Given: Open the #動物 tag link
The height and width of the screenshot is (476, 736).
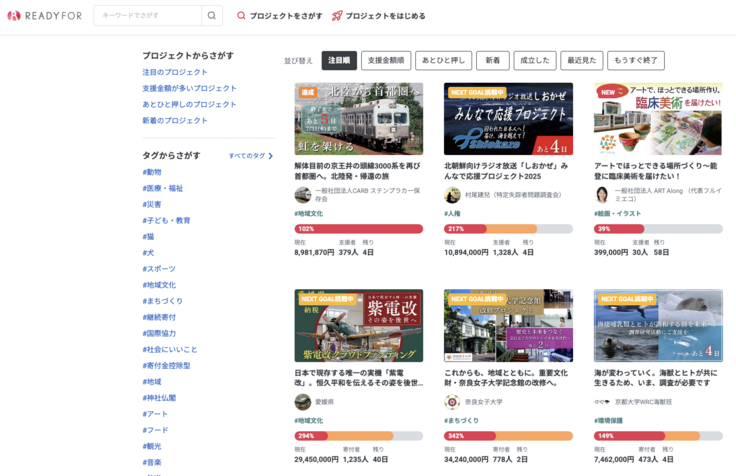Looking at the screenshot, I should click(152, 172).
